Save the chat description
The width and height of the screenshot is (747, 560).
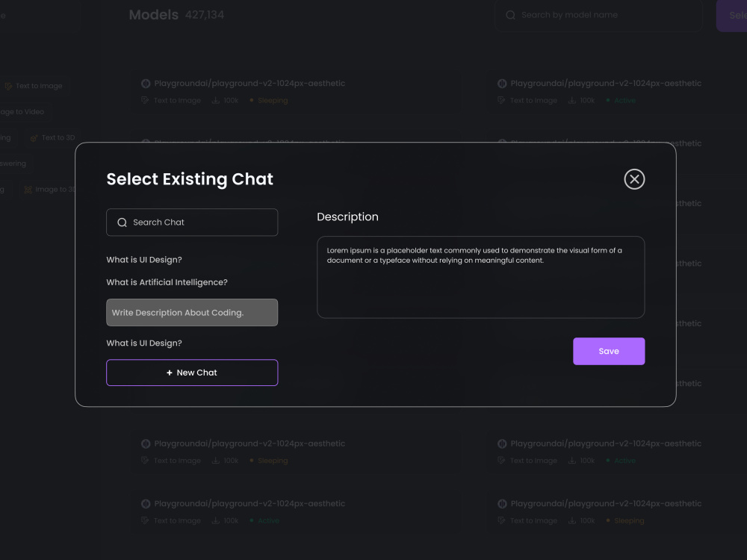point(609,351)
